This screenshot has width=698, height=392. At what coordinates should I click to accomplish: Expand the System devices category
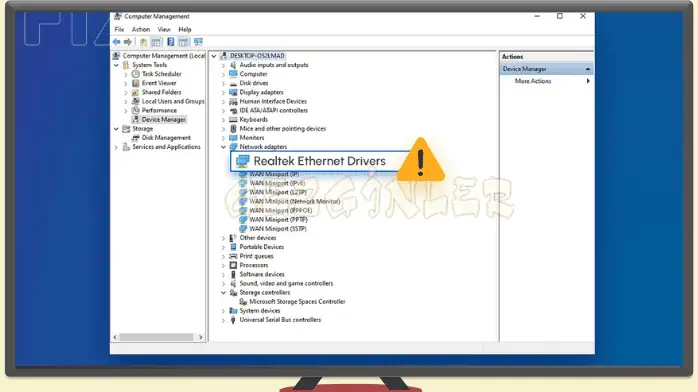click(x=223, y=311)
